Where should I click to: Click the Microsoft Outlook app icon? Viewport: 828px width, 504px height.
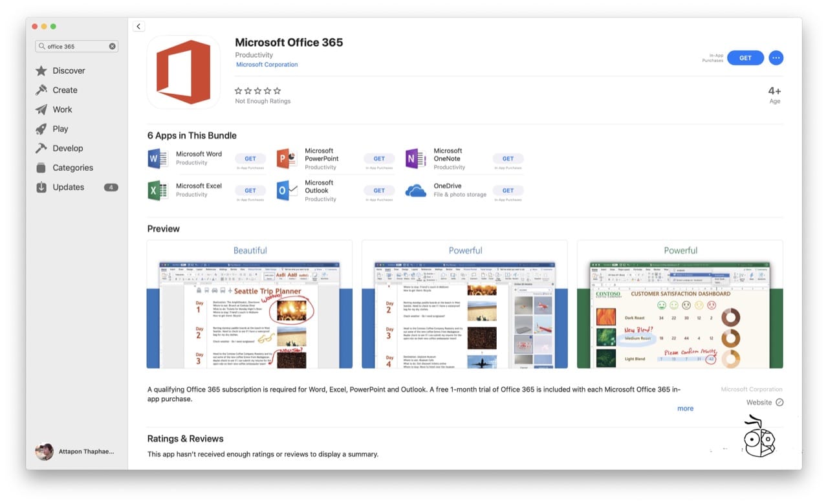(x=287, y=190)
